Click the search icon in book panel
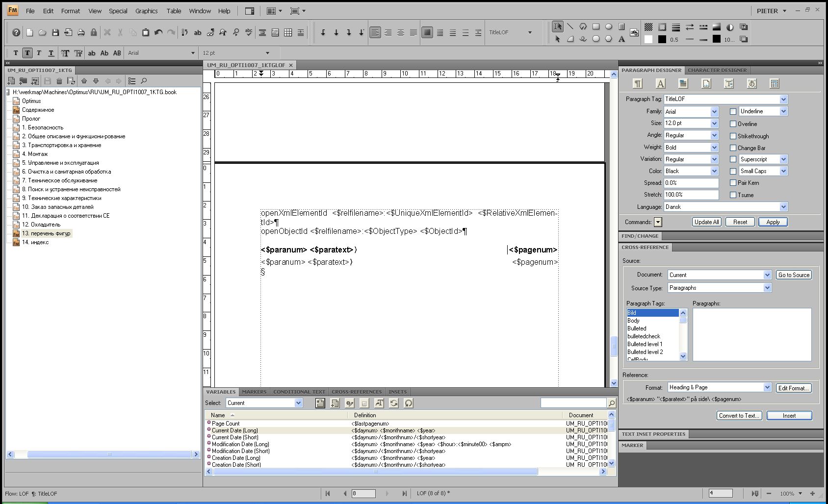Viewport: 828px width, 504px height. [144, 81]
